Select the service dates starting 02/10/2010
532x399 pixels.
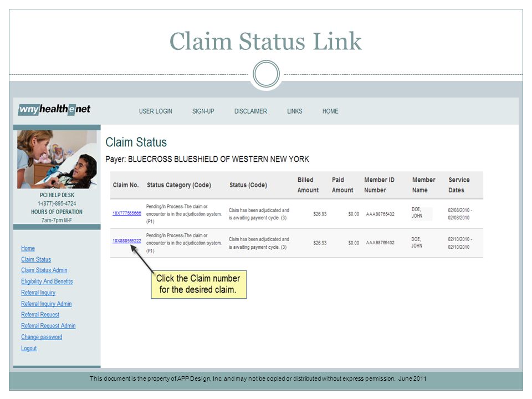pyautogui.click(x=460, y=243)
